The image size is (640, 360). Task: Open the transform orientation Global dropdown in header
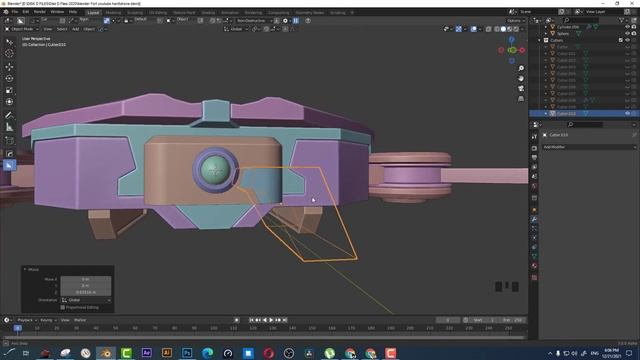[236, 29]
